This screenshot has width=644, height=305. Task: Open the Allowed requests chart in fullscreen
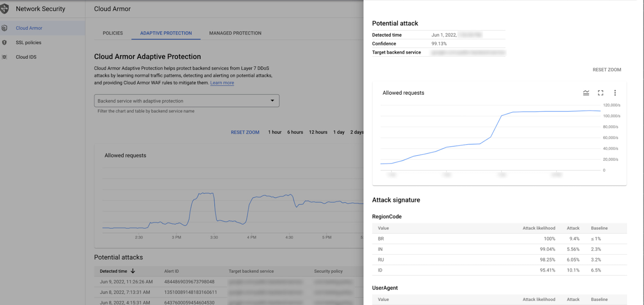click(601, 93)
